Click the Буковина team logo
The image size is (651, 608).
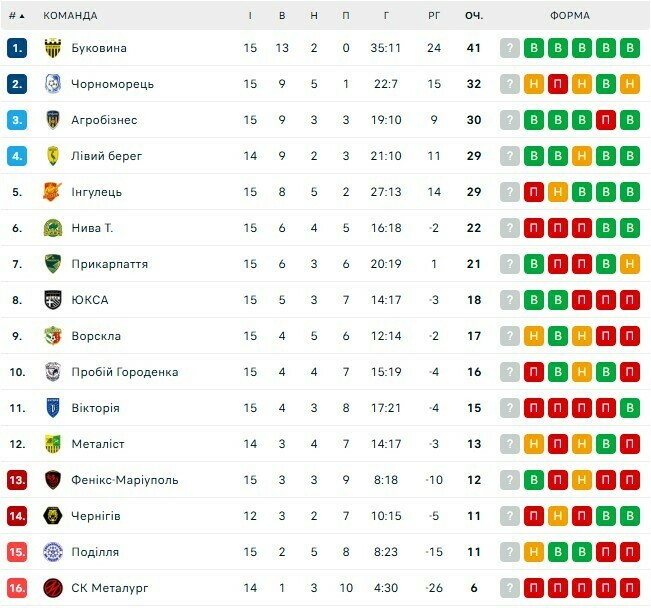(x=53, y=48)
